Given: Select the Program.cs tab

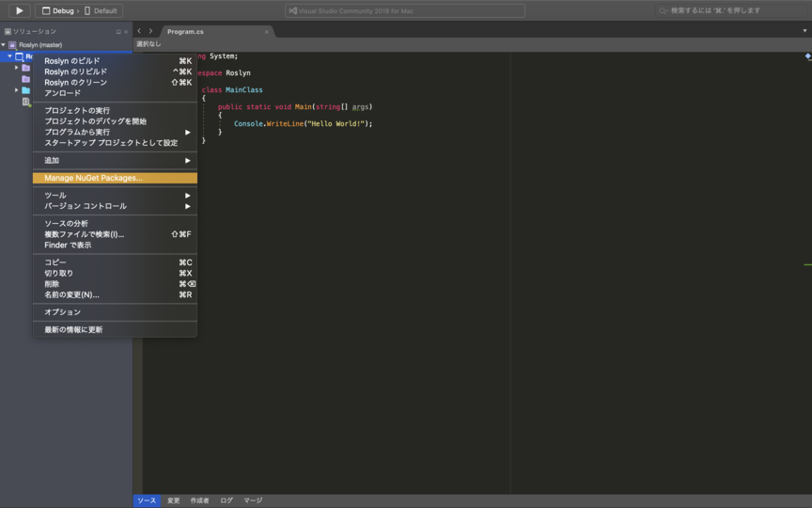Looking at the screenshot, I should (185, 32).
